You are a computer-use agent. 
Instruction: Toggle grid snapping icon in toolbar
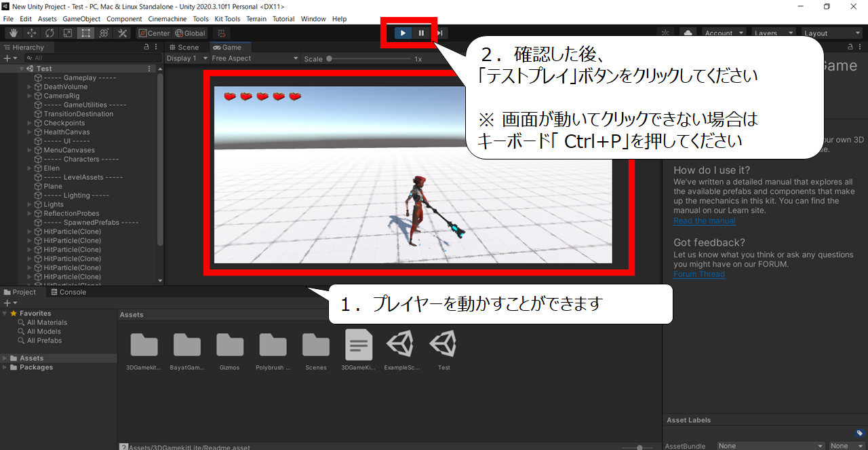coord(222,33)
